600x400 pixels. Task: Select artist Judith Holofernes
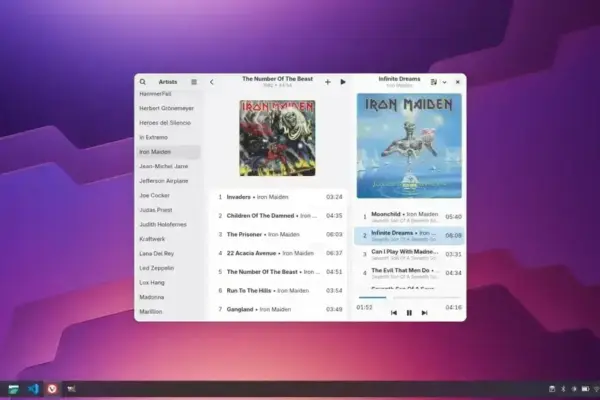pos(168,225)
